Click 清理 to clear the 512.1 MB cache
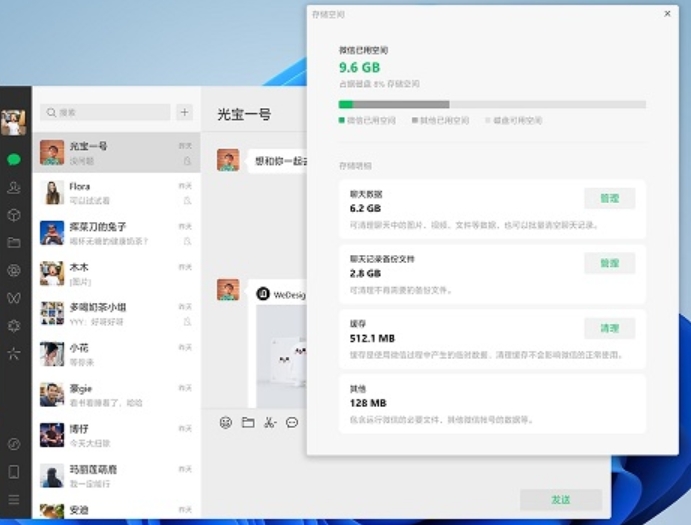Viewport: 691px width, 525px height. pyautogui.click(x=609, y=328)
